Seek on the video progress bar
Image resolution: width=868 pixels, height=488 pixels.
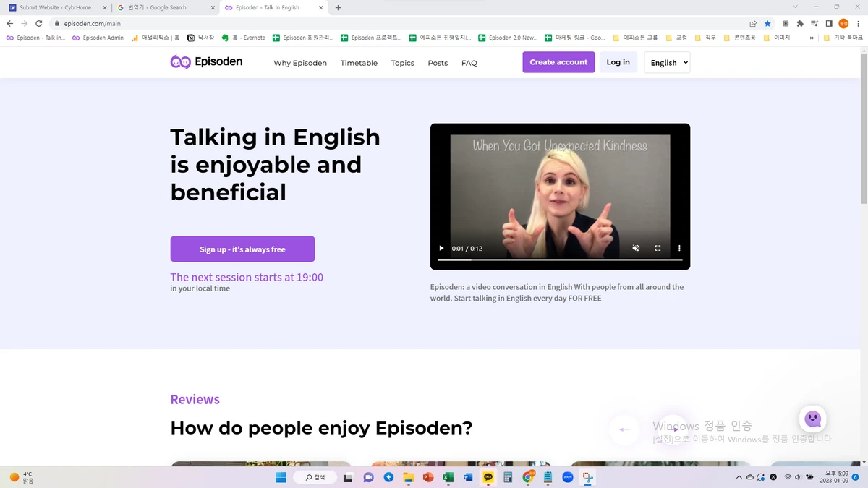pyautogui.click(x=560, y=260)
